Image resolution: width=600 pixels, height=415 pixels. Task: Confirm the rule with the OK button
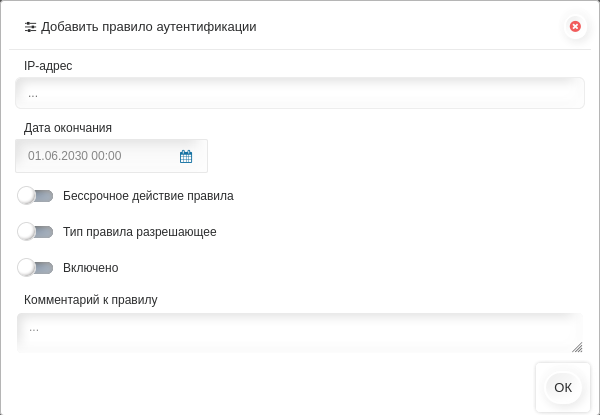pos(563,387)
